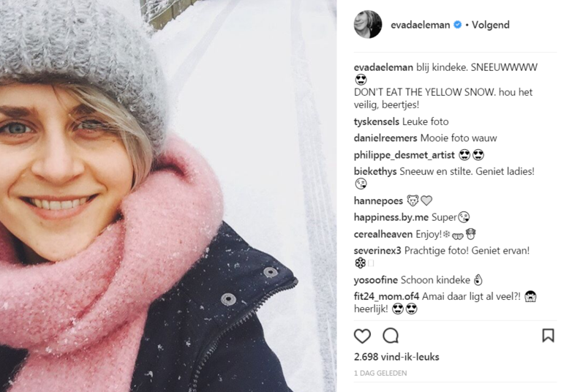Open the 1 dag geleden timestamp
The image size is (561, 392).
coord(380,373)
